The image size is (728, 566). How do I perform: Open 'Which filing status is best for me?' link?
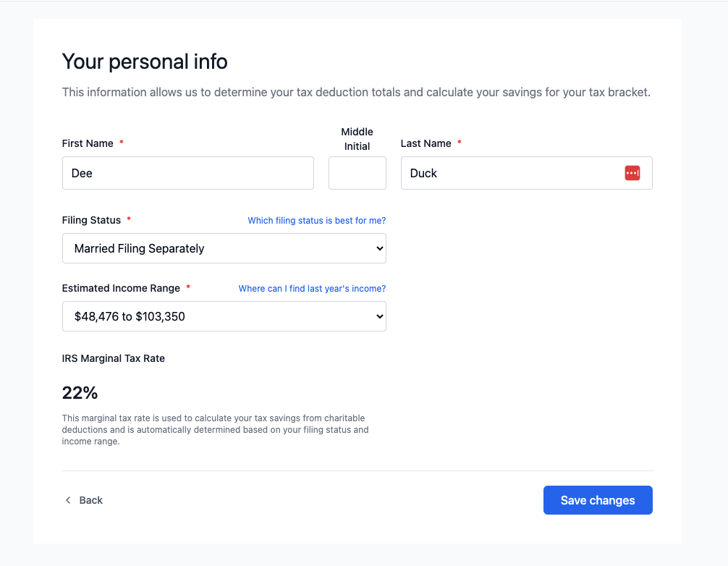point(316,220)
